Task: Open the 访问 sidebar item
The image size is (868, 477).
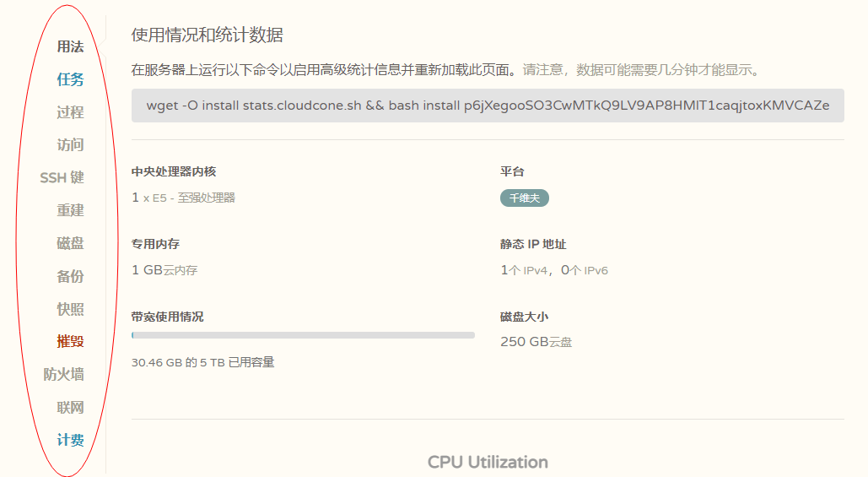Action: pyautogui.click(x=70, y=145)
